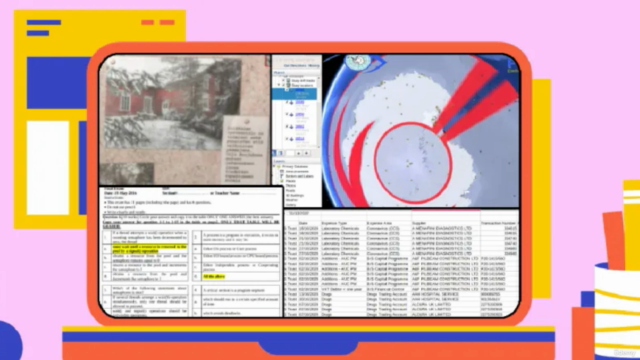Click the move-up arrow button under Places

click(298, 153)
